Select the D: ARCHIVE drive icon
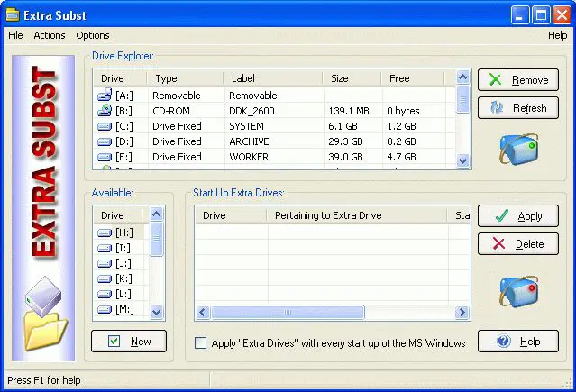Viewport: 576px width, 392px height. pos(105,141)
